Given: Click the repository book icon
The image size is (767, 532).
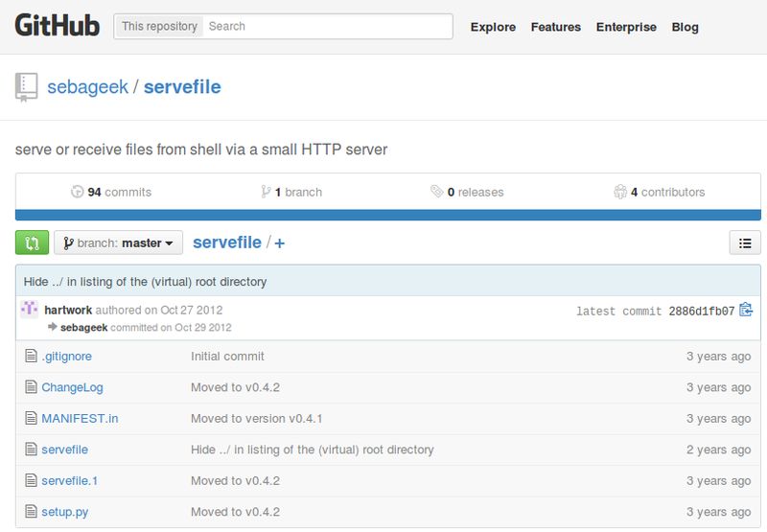Looking at the screenshot, I should (x=27, y=87).
